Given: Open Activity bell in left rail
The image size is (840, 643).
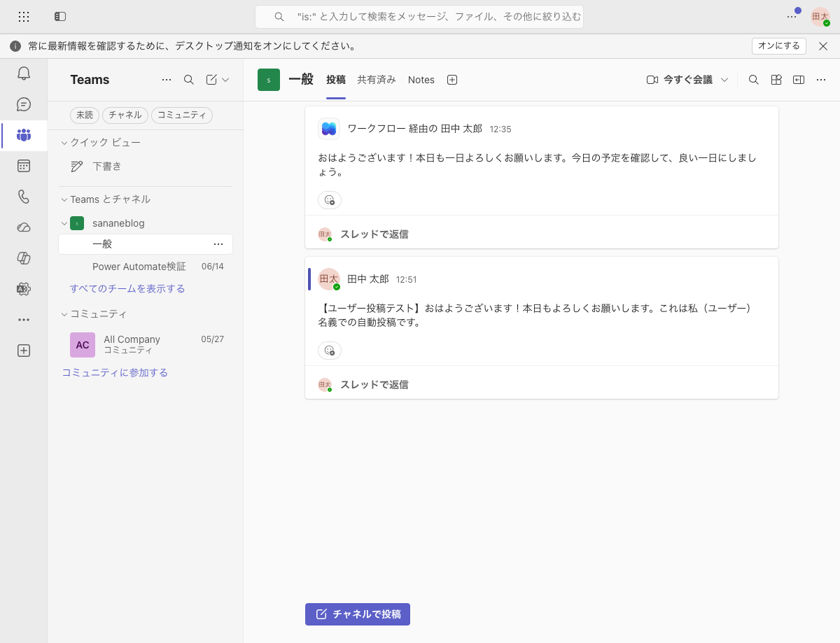Looking at the screenshot, I should [x=24, y=73].
